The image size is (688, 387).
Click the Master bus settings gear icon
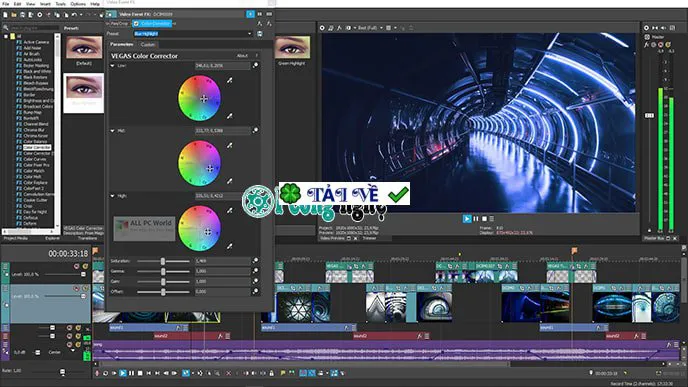tap(646, 28)
